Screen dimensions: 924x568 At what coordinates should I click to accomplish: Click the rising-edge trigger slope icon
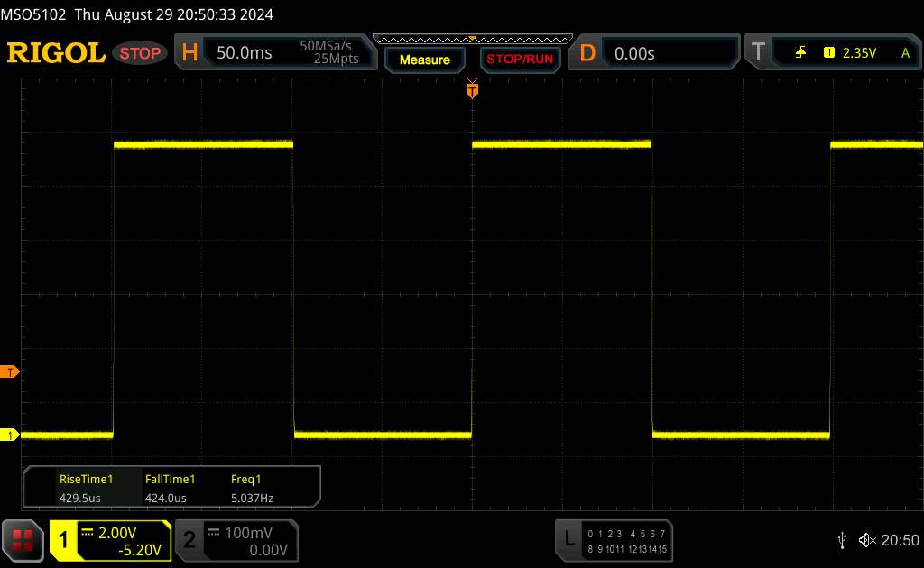[800, 53]
